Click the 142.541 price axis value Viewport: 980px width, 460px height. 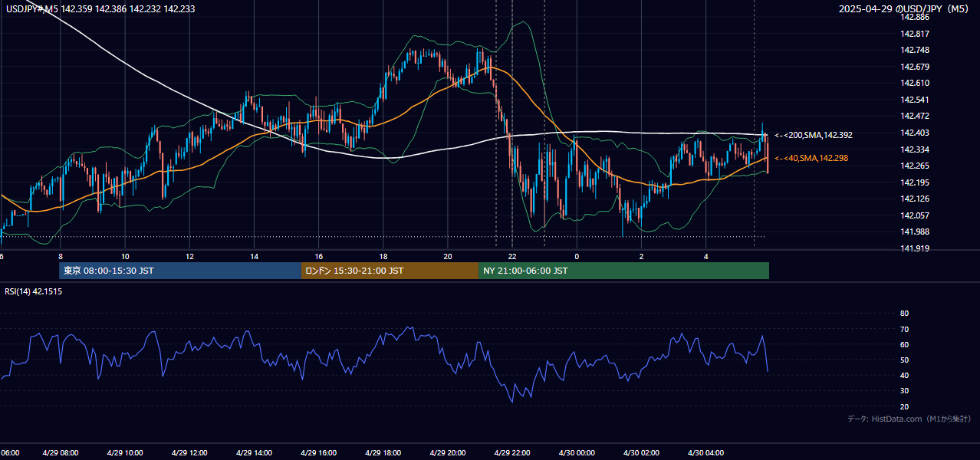tap(914, 100)
